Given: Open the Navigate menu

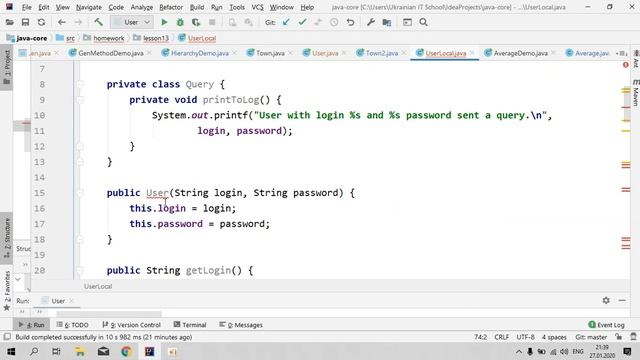Looking at the screenshot, I should click(x=89, y=7).
